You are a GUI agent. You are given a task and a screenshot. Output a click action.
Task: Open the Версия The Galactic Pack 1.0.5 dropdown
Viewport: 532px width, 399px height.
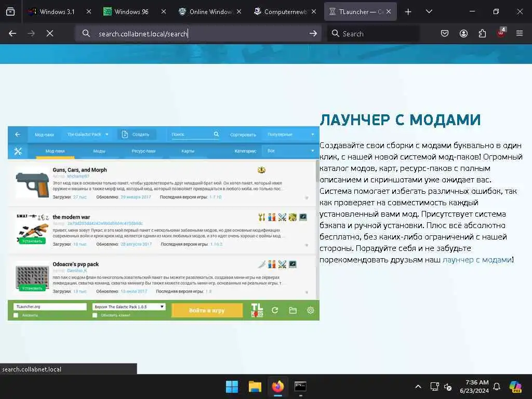[x=129, y=307]
